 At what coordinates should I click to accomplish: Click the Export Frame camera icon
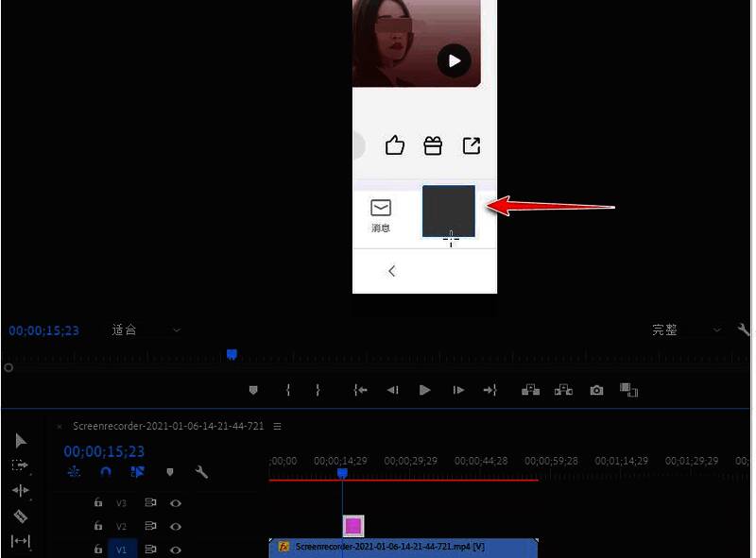596,389
